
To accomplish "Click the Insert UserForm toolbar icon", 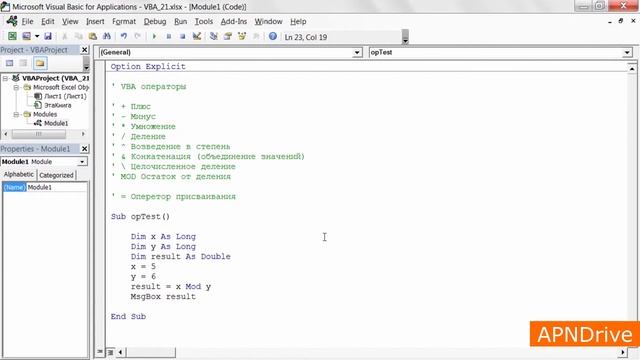I will [27, 36].
